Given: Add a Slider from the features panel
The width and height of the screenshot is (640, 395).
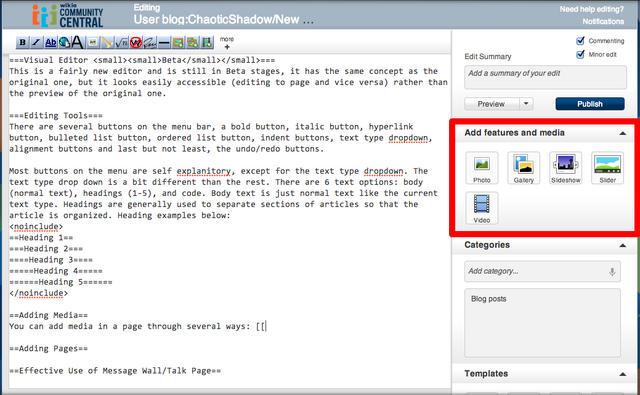Looking at the screenshot, I should coord(607,168).
